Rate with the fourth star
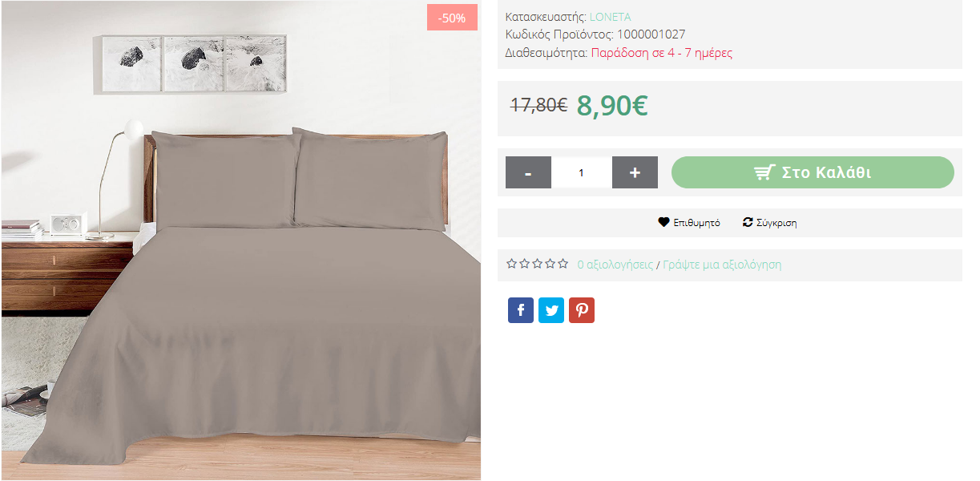Image resolution: width=980 pixels, height=481 pixels. [x=550, y=264]
